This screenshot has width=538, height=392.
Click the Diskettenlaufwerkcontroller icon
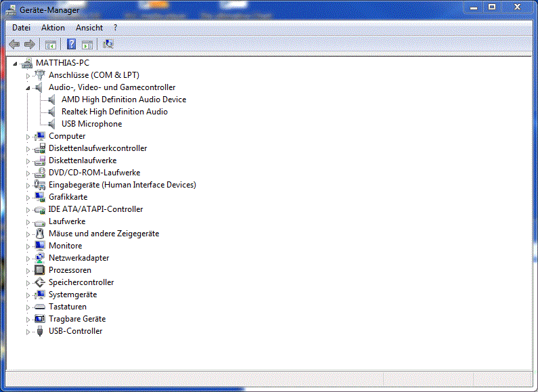pyautogui.click(x=40, y=148)
